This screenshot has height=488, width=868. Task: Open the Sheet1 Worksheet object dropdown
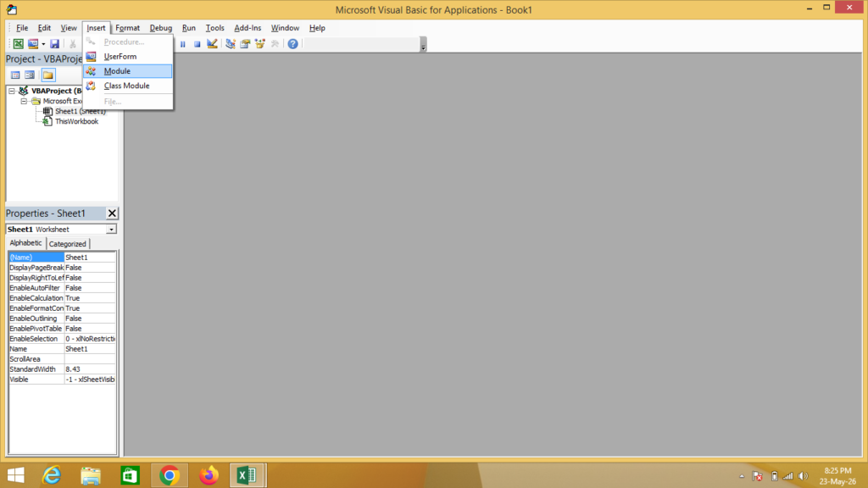pyautogui.click(x=111, y=229)
